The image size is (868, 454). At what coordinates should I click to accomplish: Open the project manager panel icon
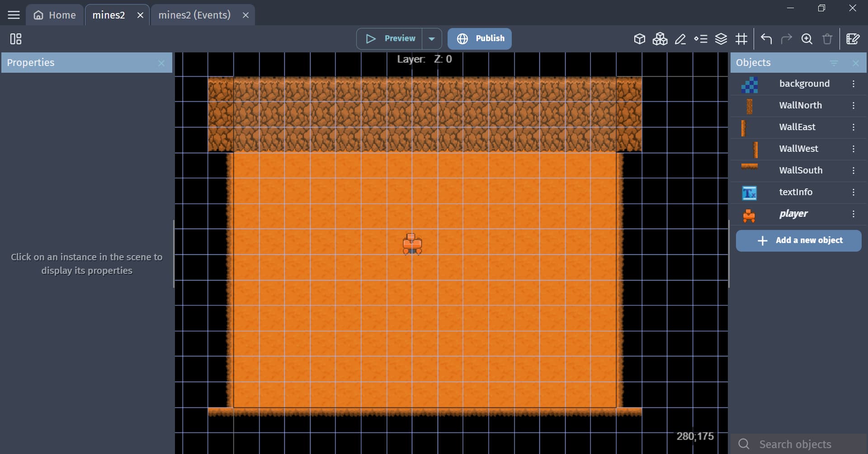(x=16, y=39)
